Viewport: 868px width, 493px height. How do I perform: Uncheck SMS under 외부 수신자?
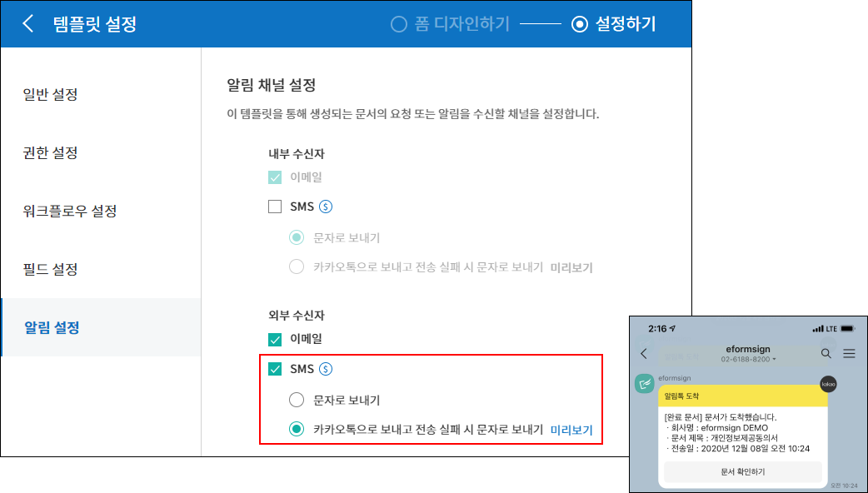click(275, 369)
